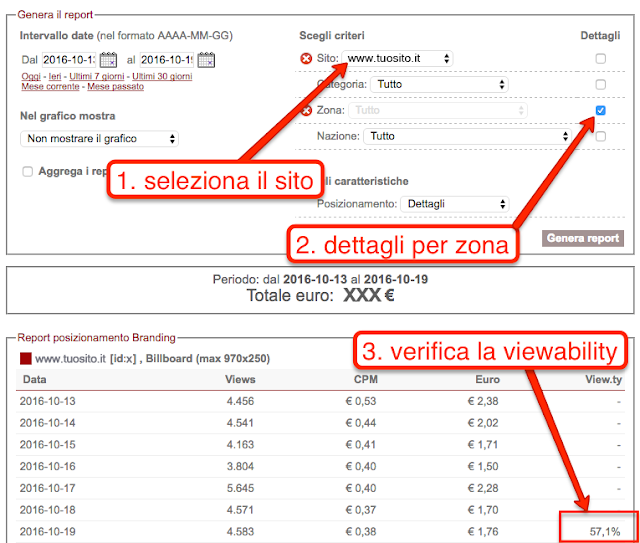Viewport: 640px width, 543px height.
Task: Toggle the Aggrega checkbox
Action: click(28, 172)
